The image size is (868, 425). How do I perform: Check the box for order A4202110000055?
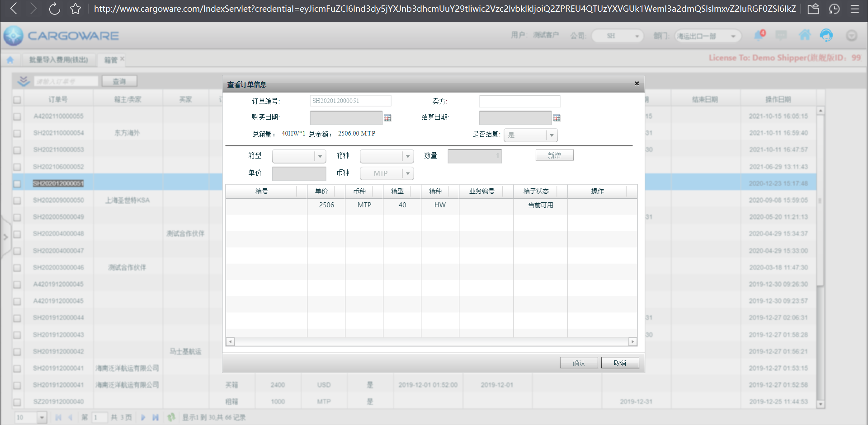click(17, 117)
